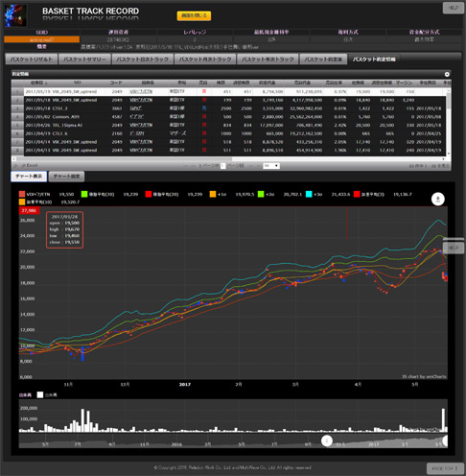Switch to the バスケット月次トラック tab
The image size is (466, 476).
(205, 59)
